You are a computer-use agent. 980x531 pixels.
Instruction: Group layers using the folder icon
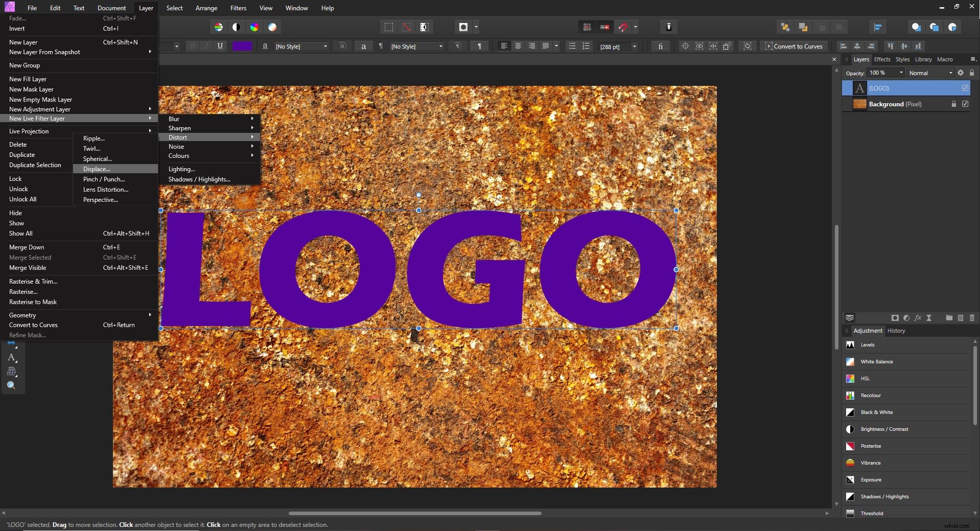(948, 318)
